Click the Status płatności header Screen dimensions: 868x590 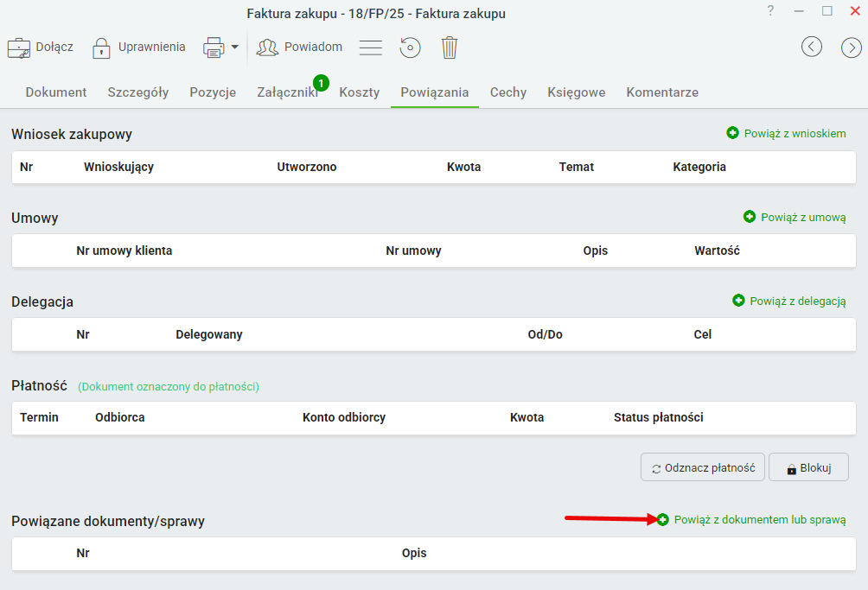[658, 417]
